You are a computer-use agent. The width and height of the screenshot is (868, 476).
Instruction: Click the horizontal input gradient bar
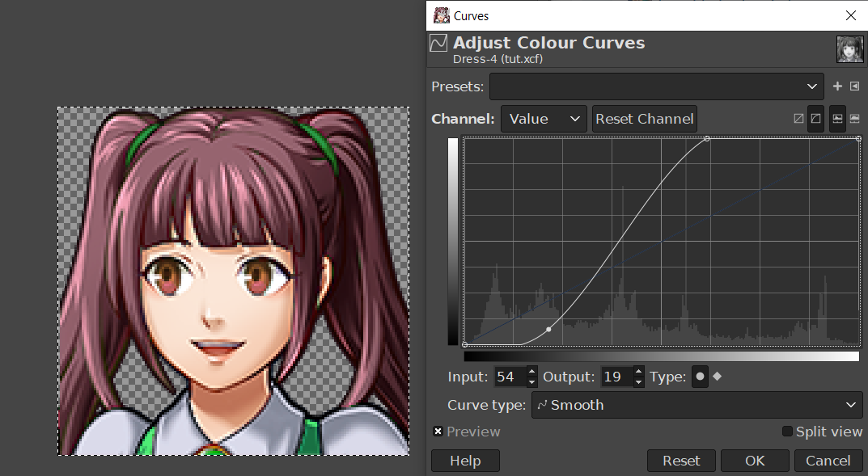pos(662,356)
